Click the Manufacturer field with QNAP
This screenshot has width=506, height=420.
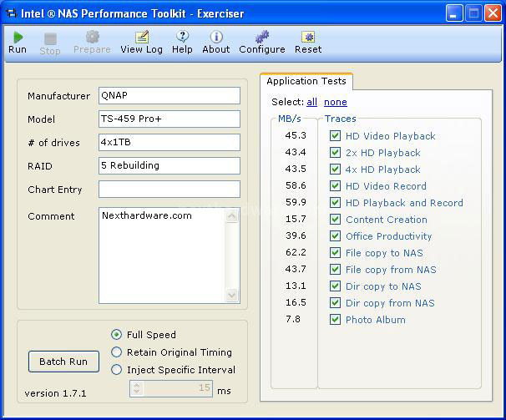click(x=170, y=95)
